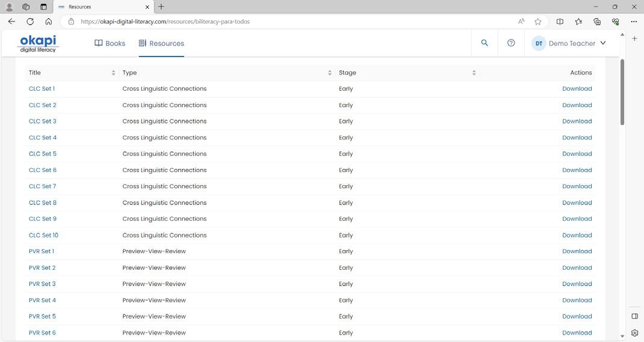The image size is (644, 342).
Task: Open the PVR Set 5 link
Action: click(x=42, y=316)
